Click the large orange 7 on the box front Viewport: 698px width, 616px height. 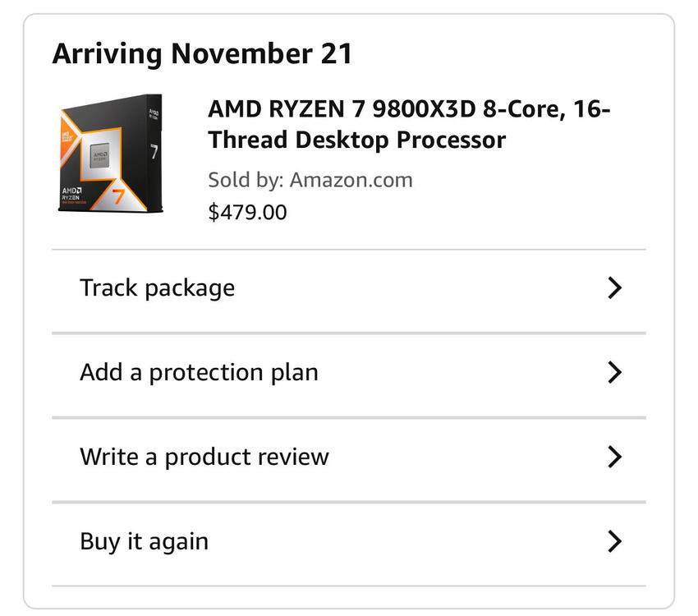(x=120, y=195)
